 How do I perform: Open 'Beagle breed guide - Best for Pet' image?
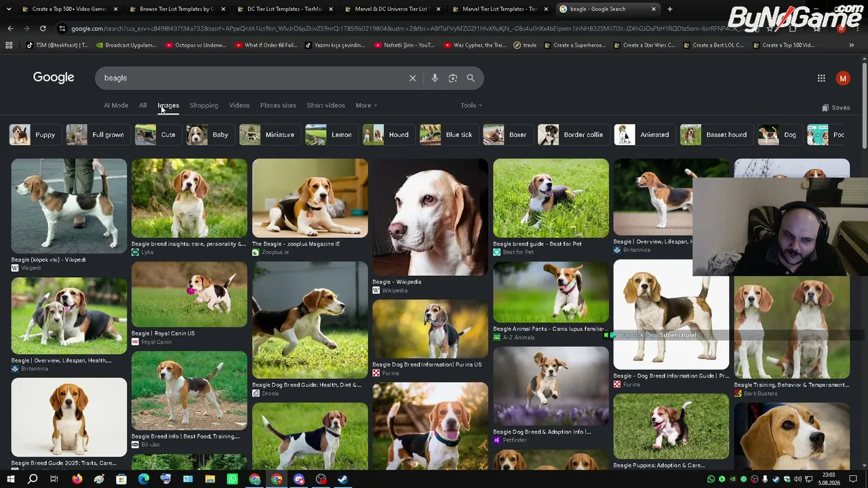click(551, 198)
